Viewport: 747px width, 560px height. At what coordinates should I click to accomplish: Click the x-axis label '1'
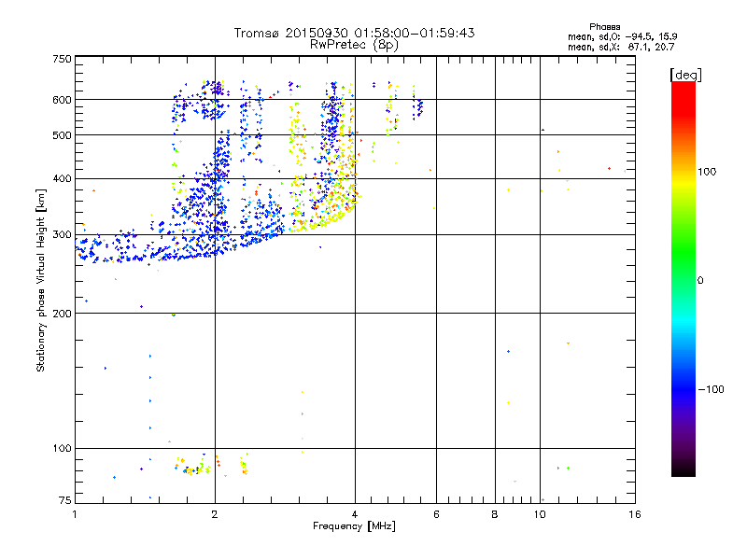(x=75, y=514)
